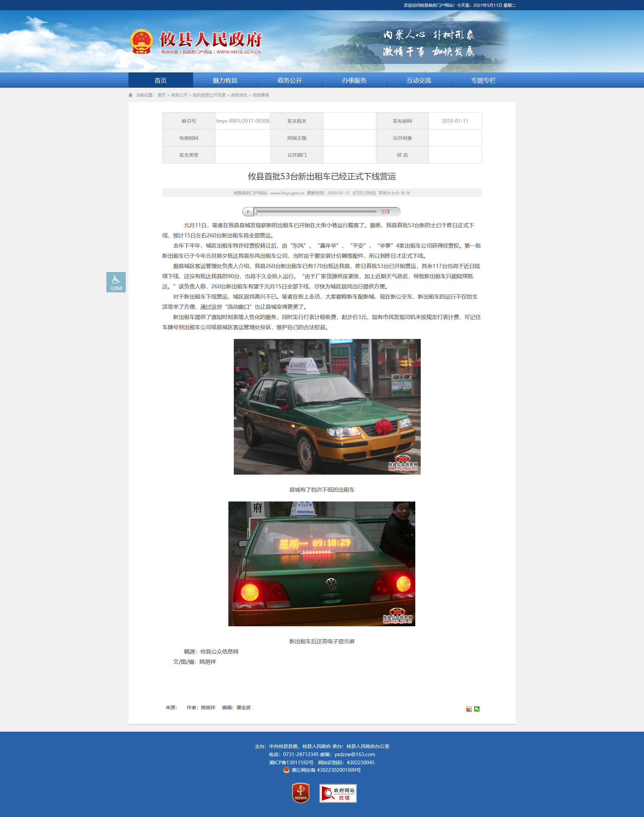Viewport: 644px width, 817px height.
Task: Click the red volume bars in audio player
Action: click(385, 211)
